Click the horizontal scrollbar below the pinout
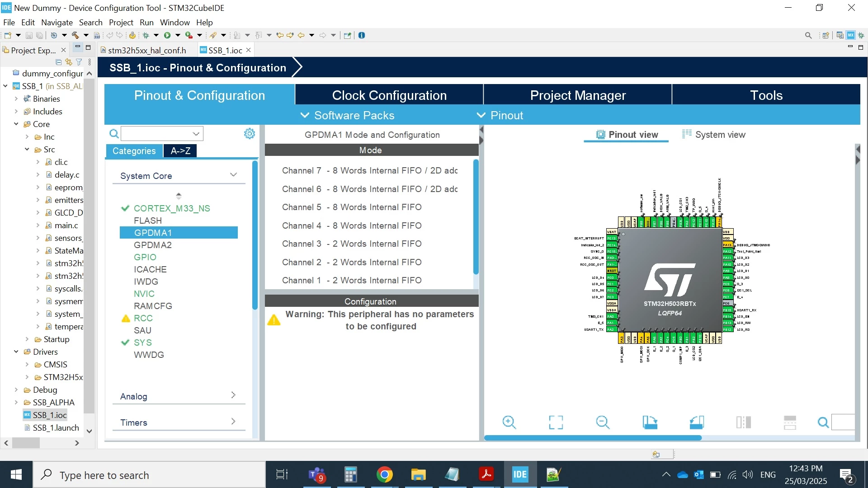The height and width of the screenshot is (488, 868). pyautogui.click(x=593, y=438)
